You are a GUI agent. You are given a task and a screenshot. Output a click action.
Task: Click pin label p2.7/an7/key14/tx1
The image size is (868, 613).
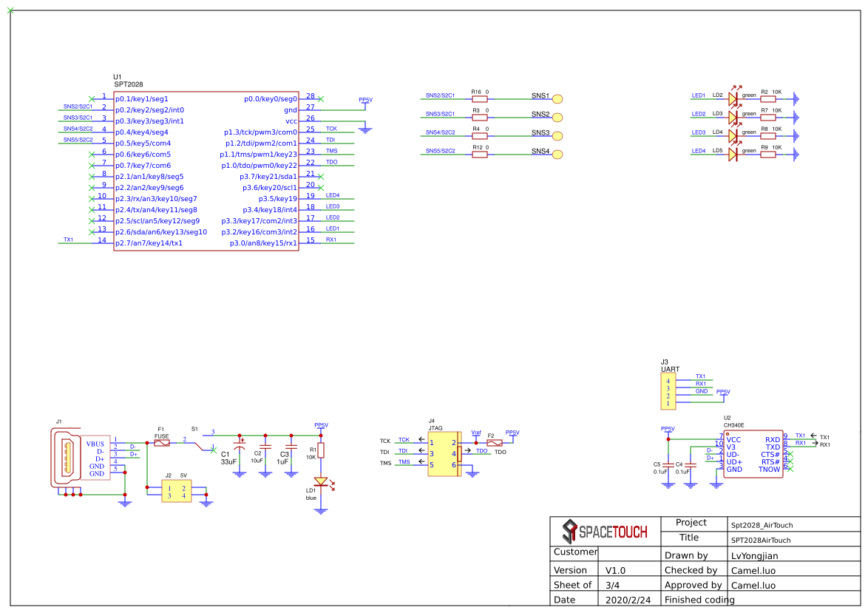pyautogui.click(x=149, y=243)
